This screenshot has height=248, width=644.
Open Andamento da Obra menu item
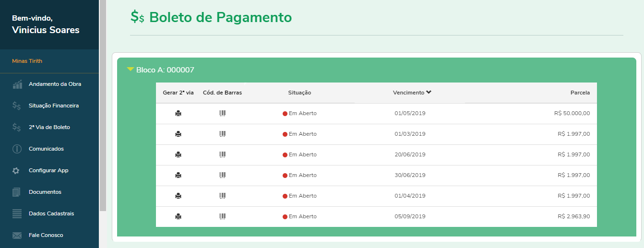point(55,84)
